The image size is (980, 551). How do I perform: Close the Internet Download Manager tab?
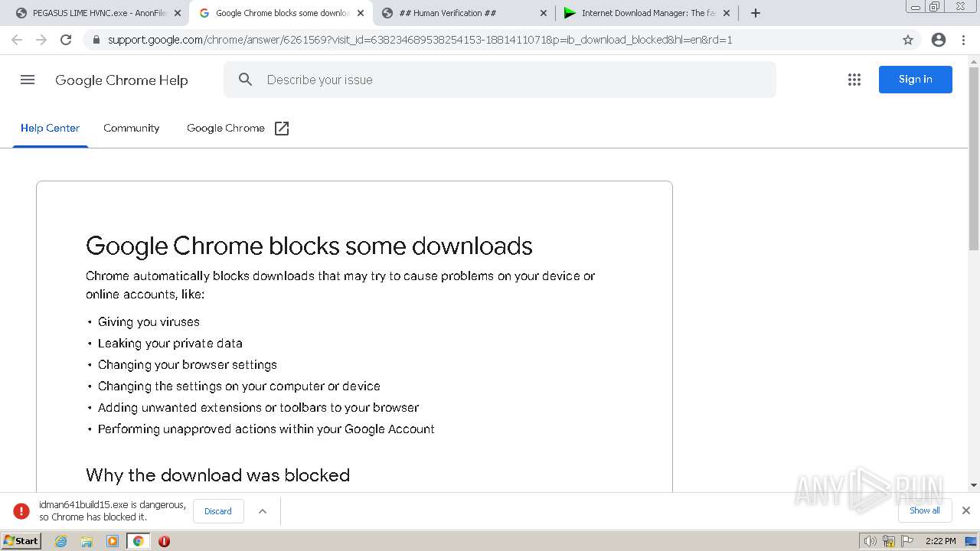pos(727,13)
